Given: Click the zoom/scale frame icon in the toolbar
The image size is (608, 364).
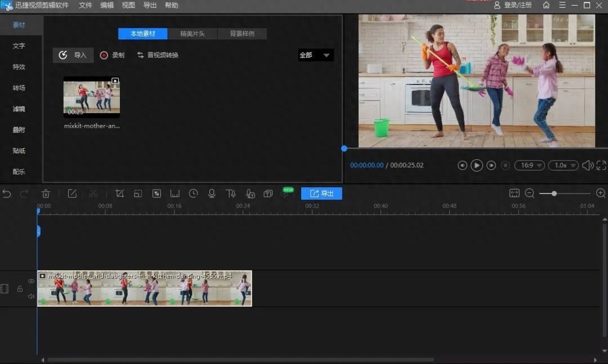Looking at the screenshot, I should coord(138,194).
